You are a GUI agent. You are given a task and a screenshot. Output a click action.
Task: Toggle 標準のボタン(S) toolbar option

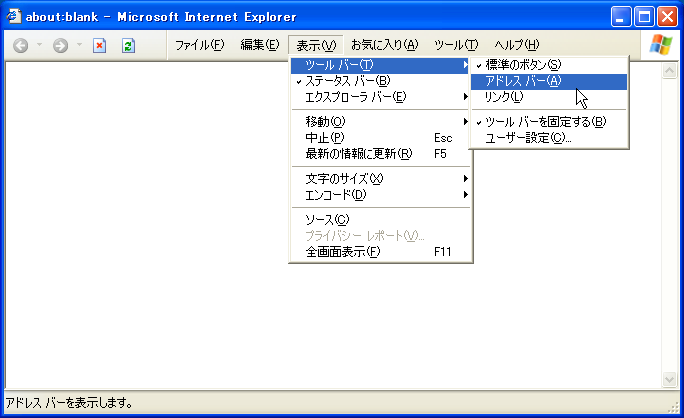pos(549,65)
